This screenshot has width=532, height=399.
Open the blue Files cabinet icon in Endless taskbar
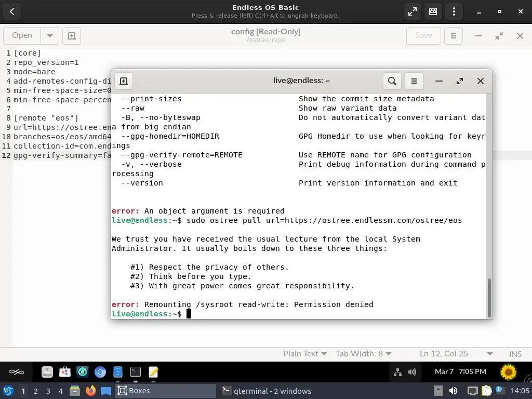pos(118,372)
